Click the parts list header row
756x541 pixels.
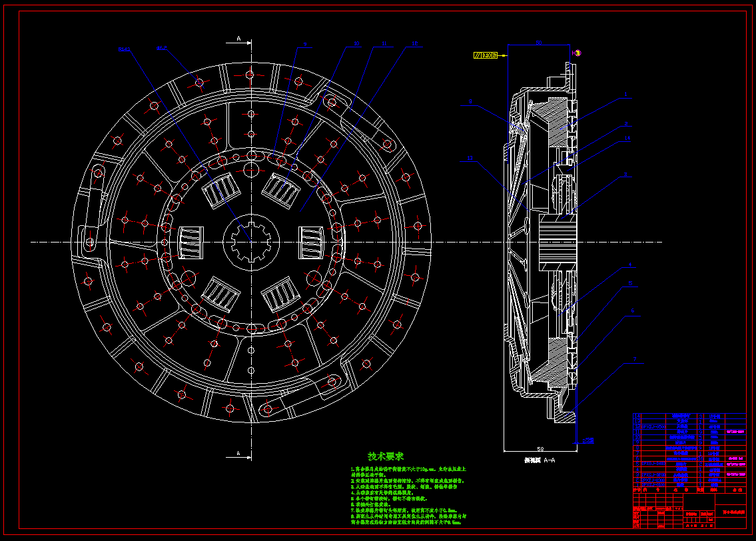point(689,490)
